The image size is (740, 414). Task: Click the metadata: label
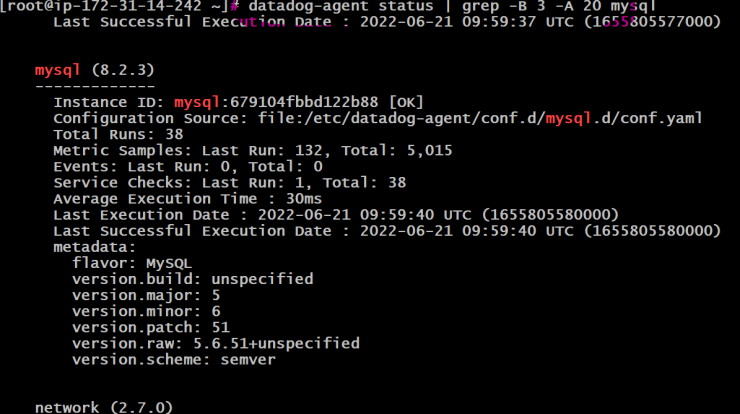(94, 247)
